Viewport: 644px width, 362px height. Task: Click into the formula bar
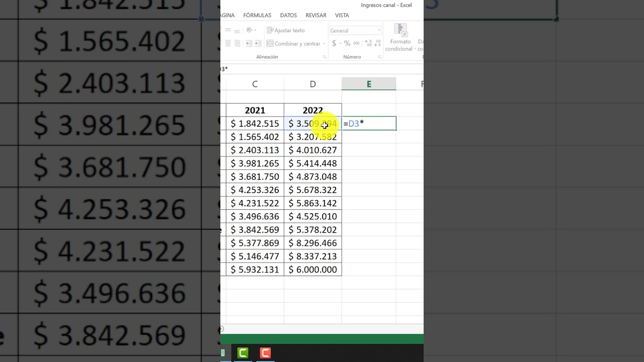322,69
